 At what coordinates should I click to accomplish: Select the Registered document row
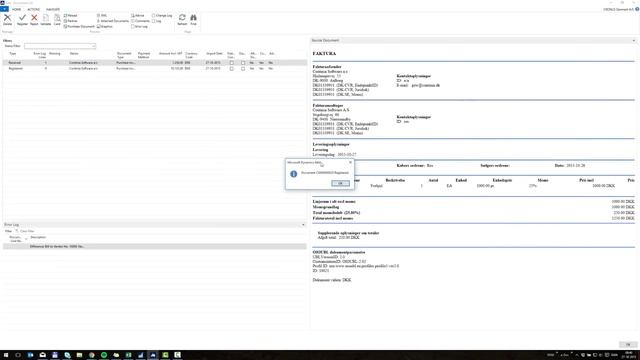tap(155, 69)
